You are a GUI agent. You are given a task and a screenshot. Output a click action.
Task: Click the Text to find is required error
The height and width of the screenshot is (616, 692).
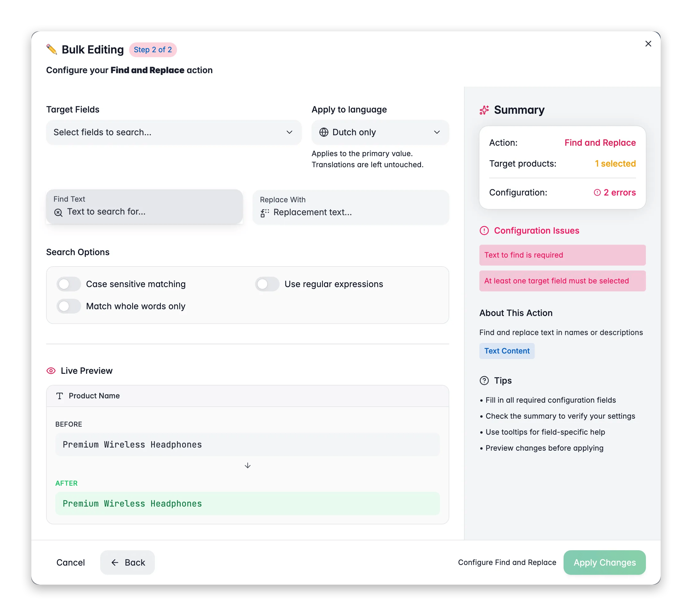pos(562,255)
